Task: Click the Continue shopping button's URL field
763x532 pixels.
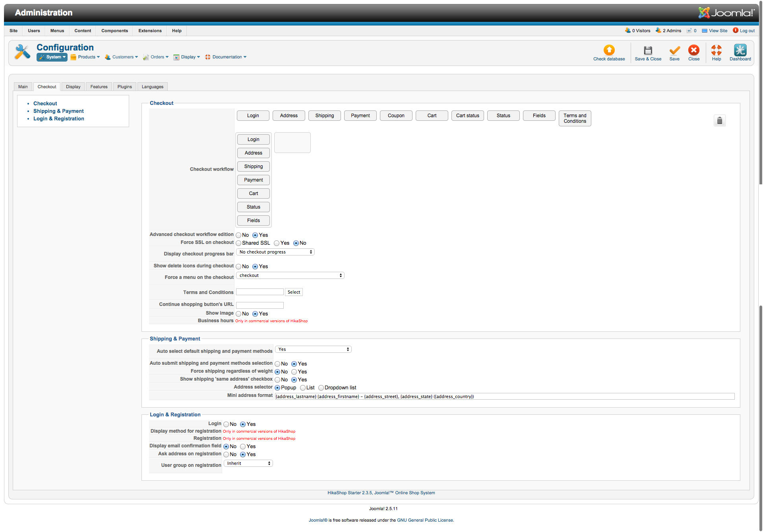Action: coord(259,305)
